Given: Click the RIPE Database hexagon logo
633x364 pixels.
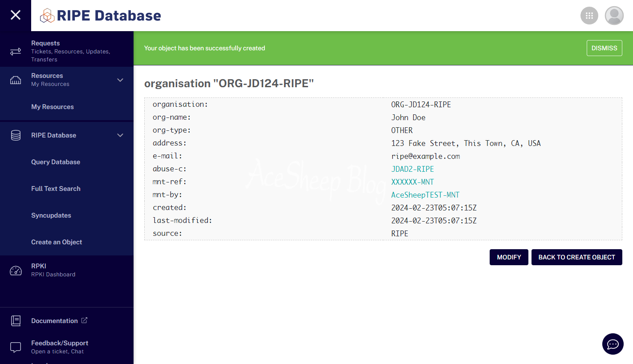Looking at the screenshot, I should 47,16.
